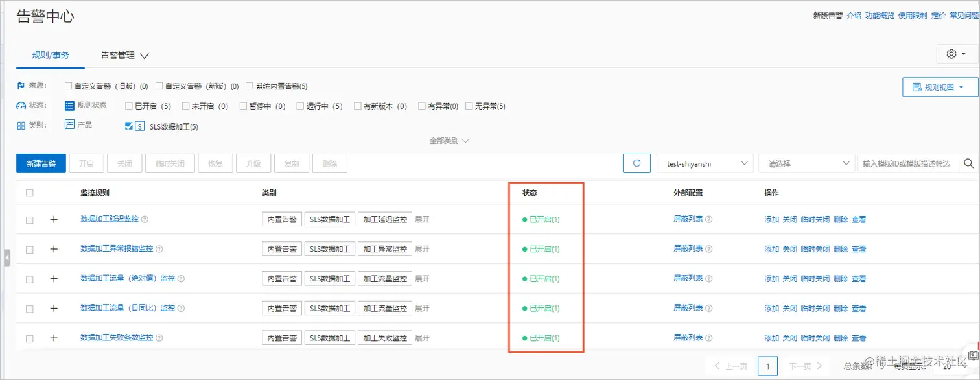Open the 数据加工异常报错监控 rule link

(117, 249)
